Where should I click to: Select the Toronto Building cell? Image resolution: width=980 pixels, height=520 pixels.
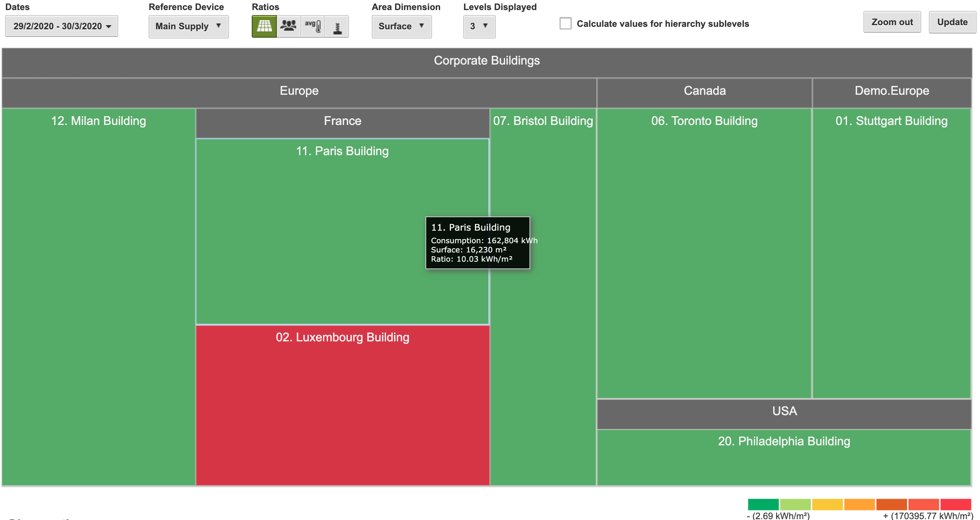coord(704,252)
